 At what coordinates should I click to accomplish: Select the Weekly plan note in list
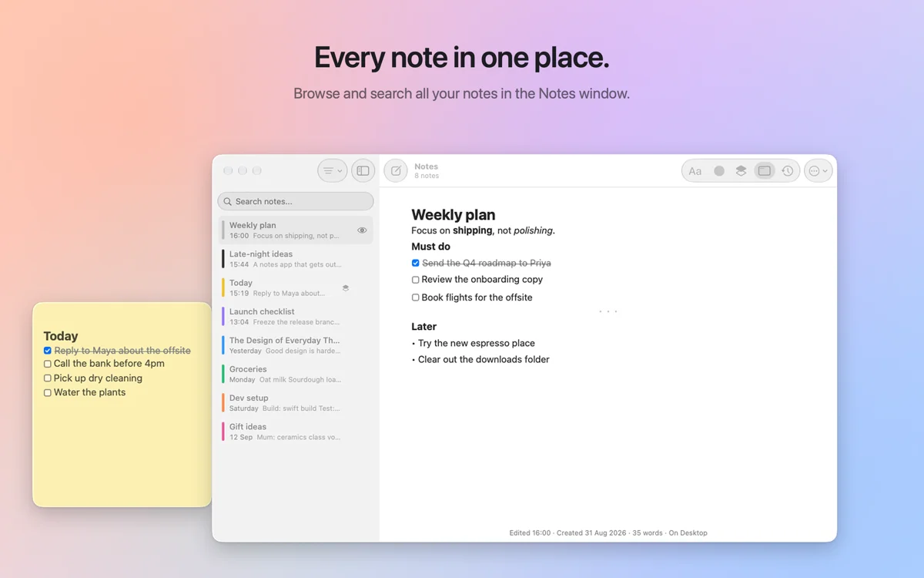(x=296, y=230)
